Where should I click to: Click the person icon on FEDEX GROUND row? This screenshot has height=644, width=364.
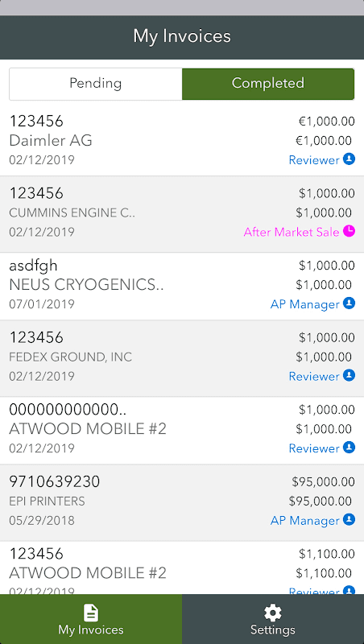click(349, 375)
